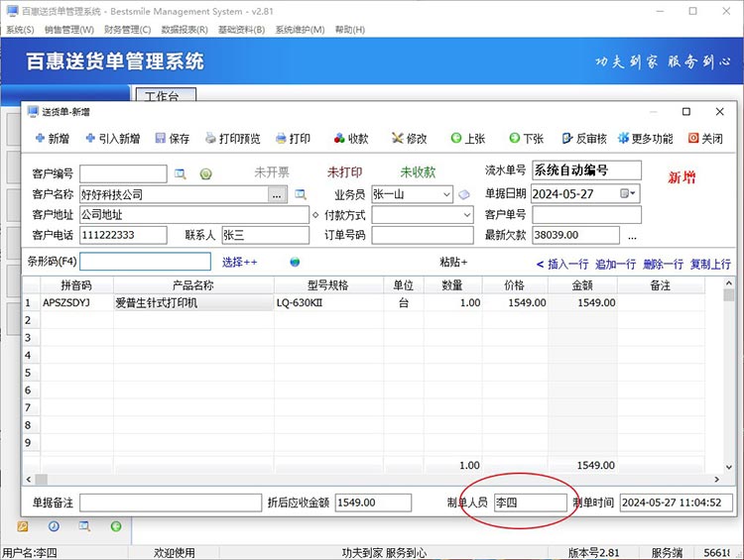Click the 追加一行 link
This screenshot has width=744, height=560.
coord(615,264)
